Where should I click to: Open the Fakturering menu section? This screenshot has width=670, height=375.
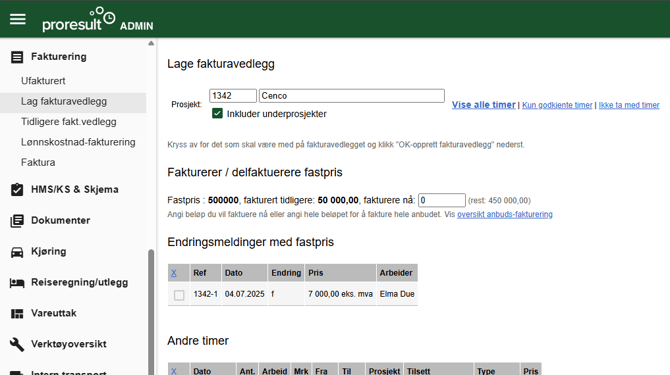59,57
